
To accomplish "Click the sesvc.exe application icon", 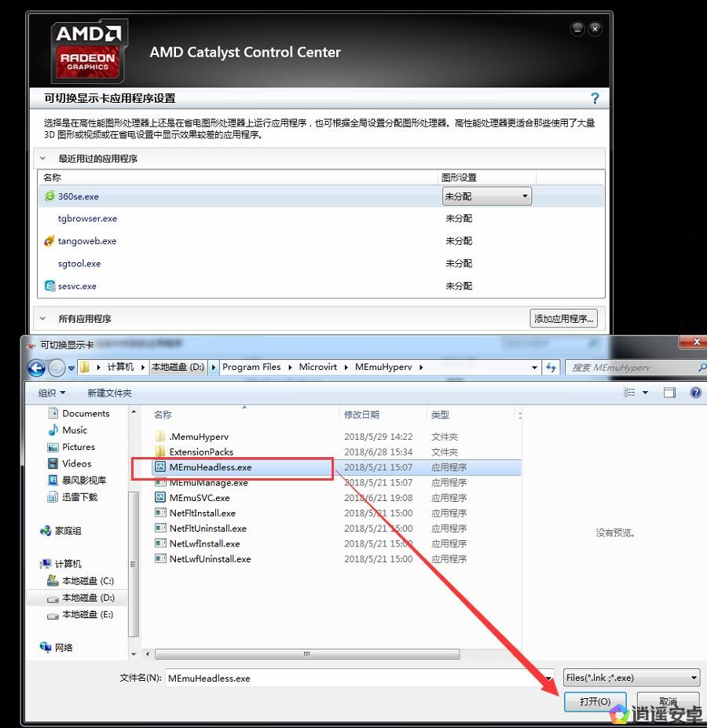I will pos(50,286).
